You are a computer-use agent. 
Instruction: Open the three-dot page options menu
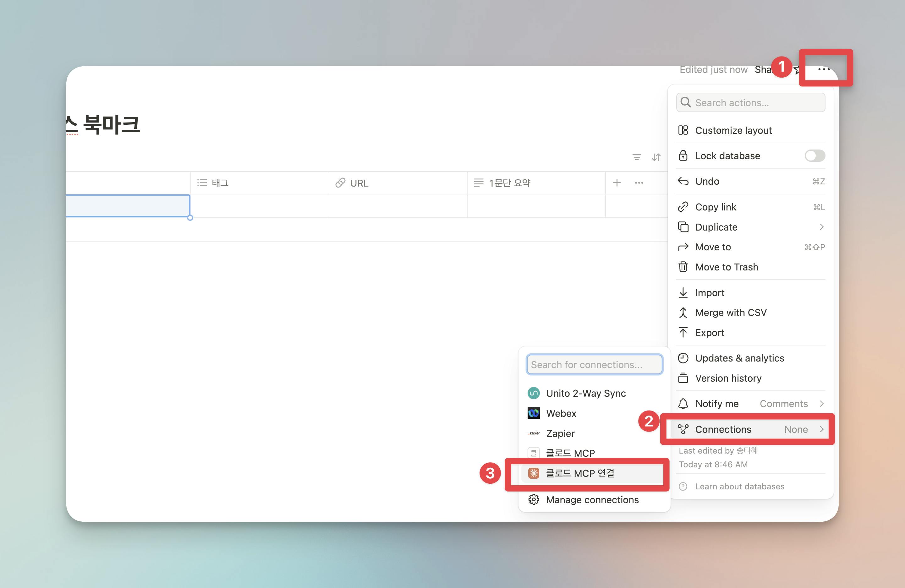tap(823, 69)
